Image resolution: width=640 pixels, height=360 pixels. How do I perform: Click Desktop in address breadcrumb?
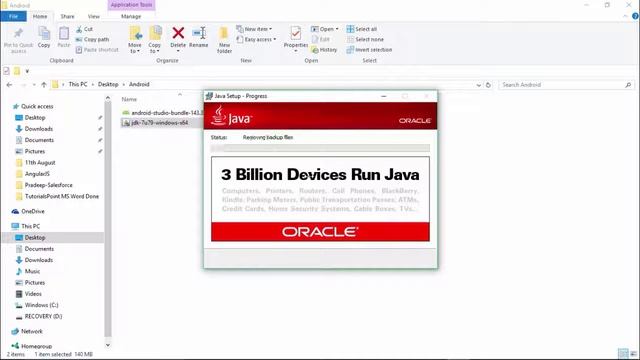(108, 84)
